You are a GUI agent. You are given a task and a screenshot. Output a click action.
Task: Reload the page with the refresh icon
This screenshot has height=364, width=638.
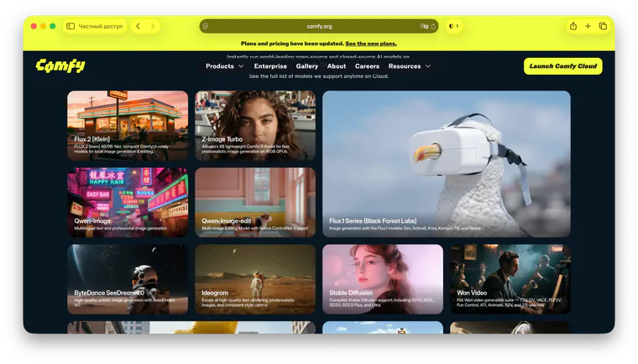433,26
